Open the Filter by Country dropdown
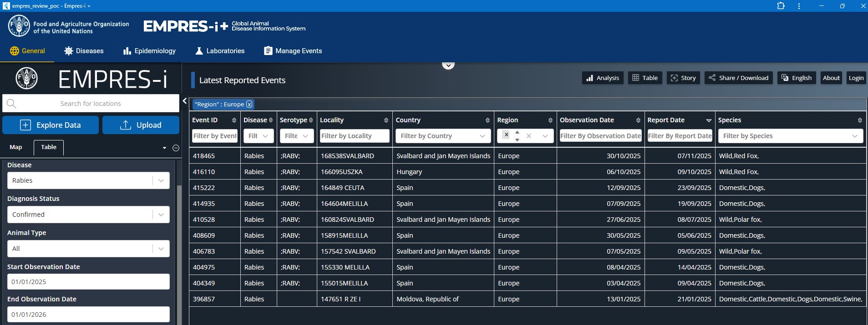 coord(443,136)
